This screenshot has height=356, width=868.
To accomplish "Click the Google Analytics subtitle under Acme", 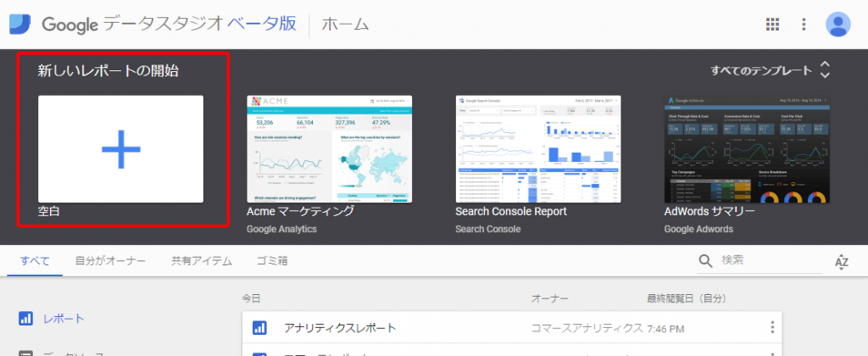I will 281,229.
